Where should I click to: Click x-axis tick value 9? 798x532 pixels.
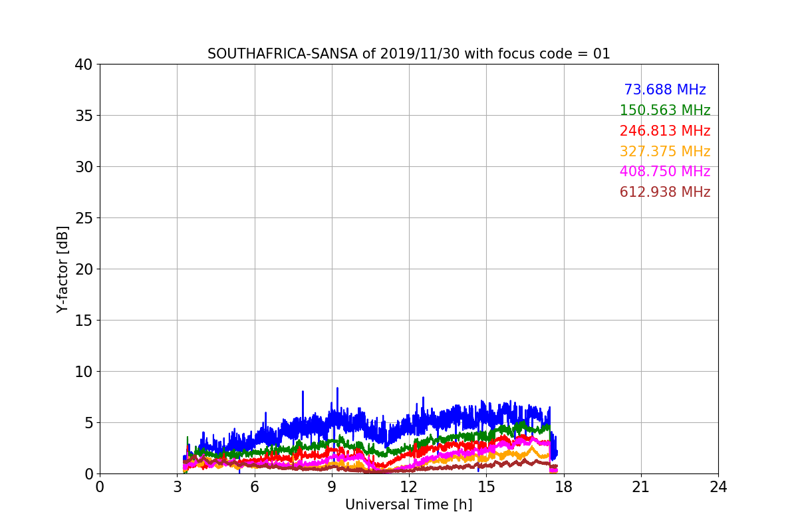(x=332, y=487)
